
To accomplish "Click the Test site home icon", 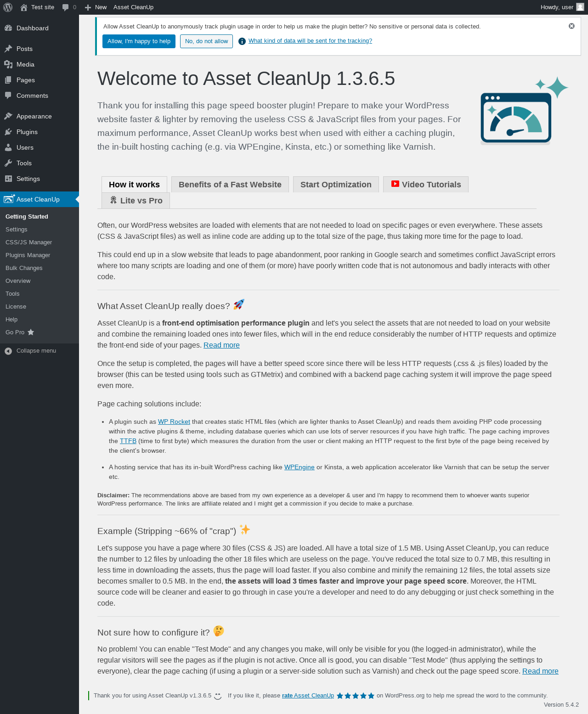I will (24, 7).
